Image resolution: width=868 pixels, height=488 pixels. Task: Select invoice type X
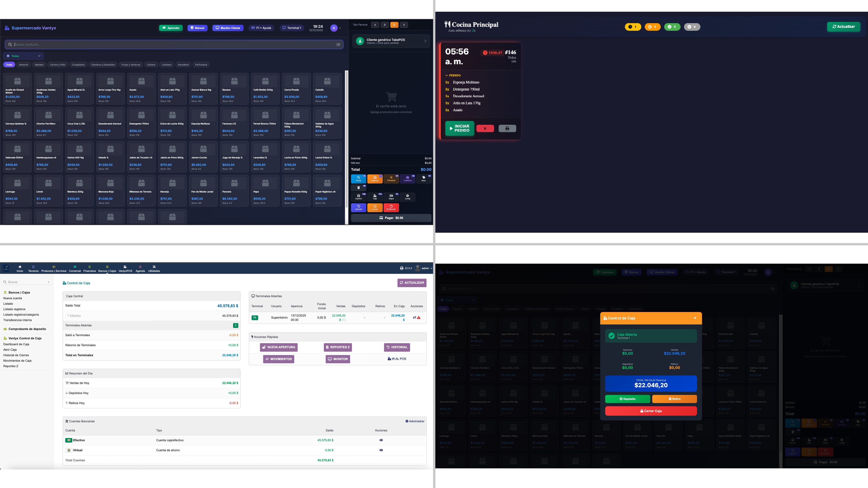[404, 25]
